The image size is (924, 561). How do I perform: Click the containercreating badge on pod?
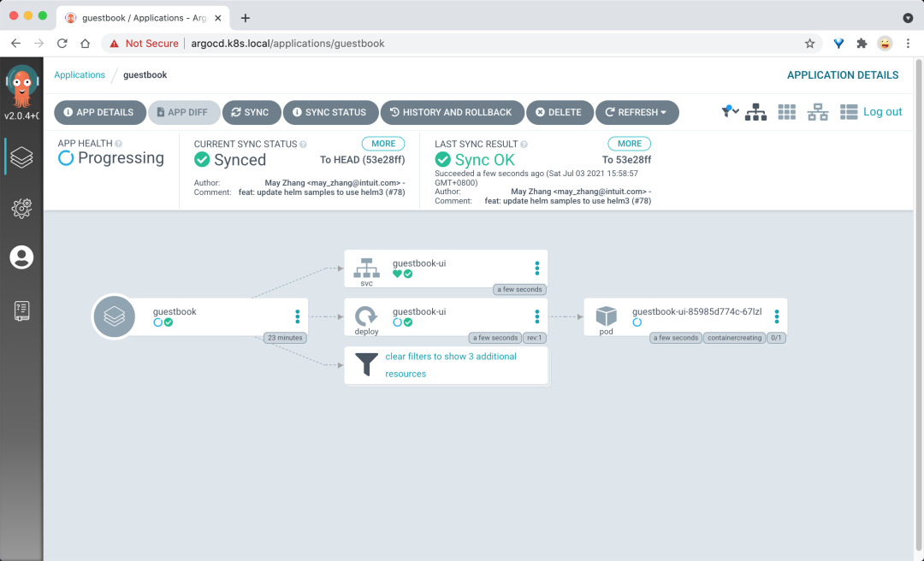[x=734, y=338]
